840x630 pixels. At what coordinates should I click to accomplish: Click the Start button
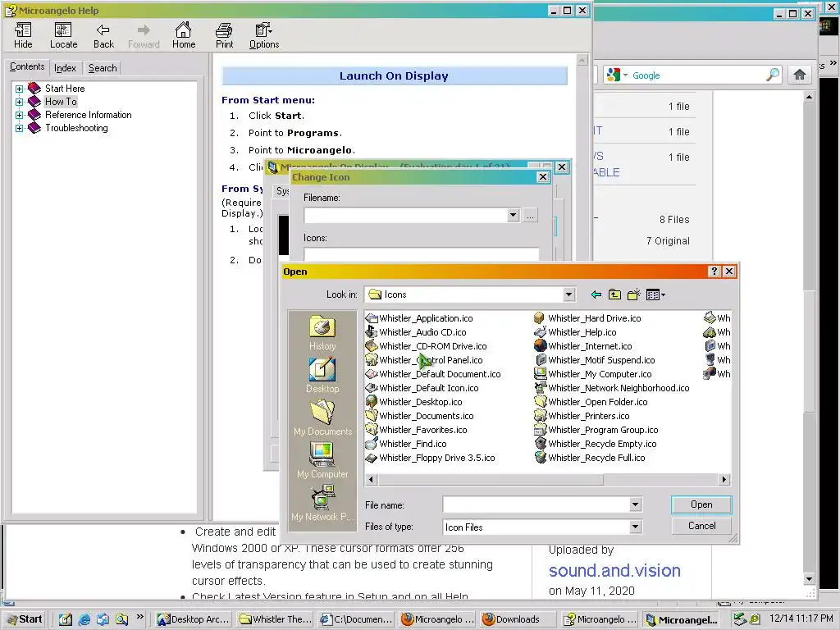pos(25,619)
